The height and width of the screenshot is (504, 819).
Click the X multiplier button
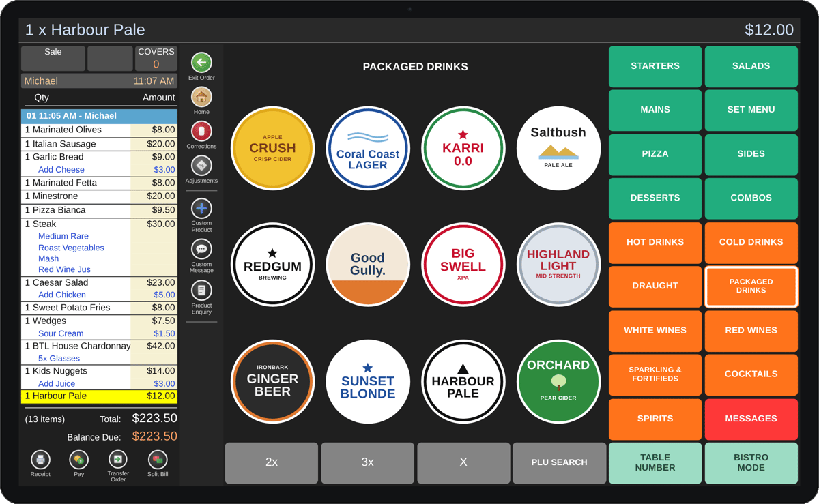463,463
